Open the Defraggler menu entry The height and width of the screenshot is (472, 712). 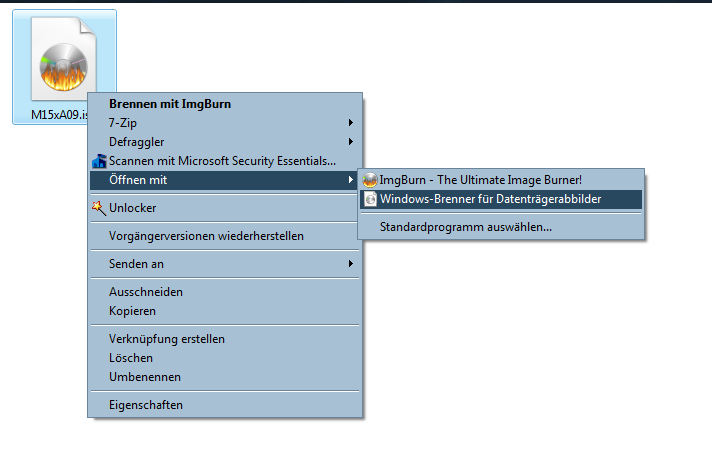tap(226, 142)
